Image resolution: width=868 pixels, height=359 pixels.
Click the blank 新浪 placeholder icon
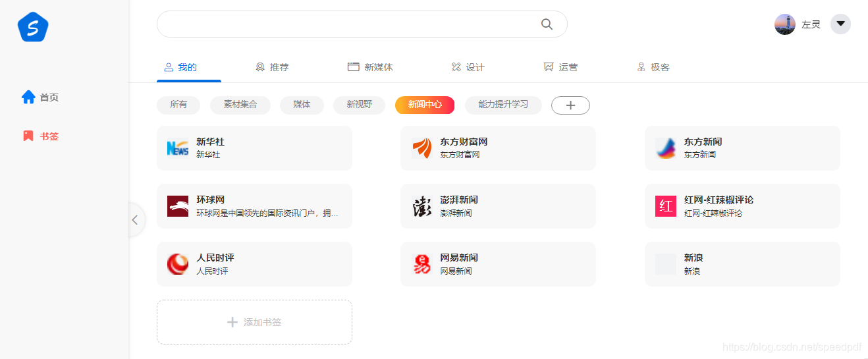coord(666,264)
